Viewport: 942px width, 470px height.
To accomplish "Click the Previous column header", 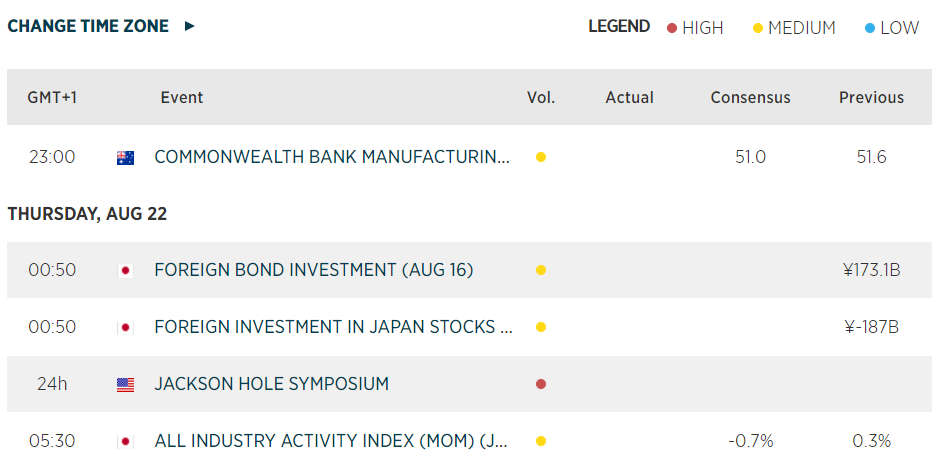I will [871, 97].
